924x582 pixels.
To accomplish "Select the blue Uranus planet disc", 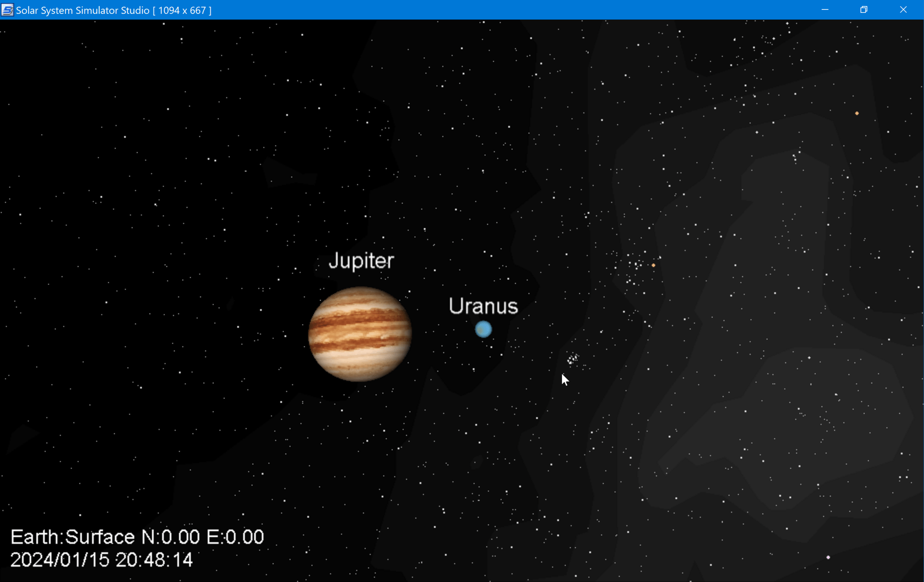I will click(x=483, y=329).
